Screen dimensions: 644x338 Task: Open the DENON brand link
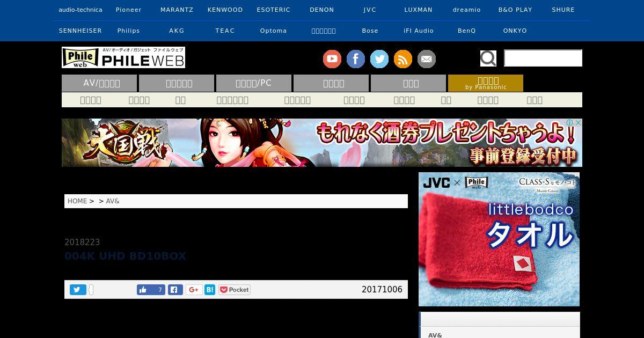tap(322, 10)
